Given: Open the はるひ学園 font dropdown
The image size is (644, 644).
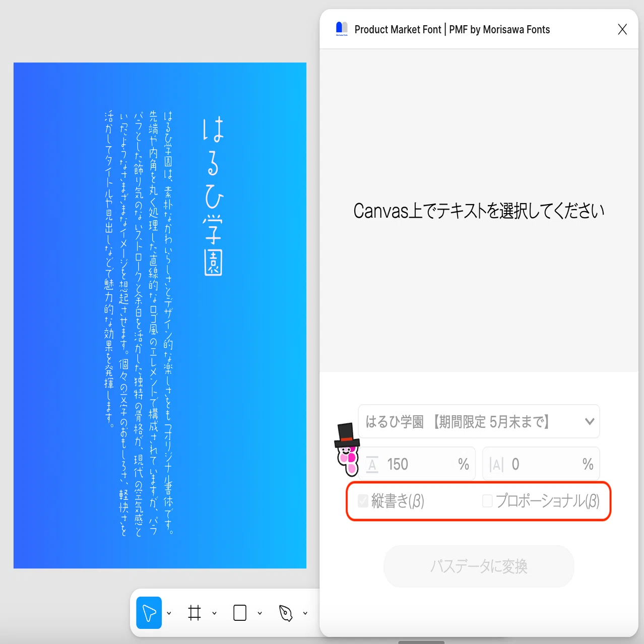Looking at the screenshot, I should [x=479, y=421].
